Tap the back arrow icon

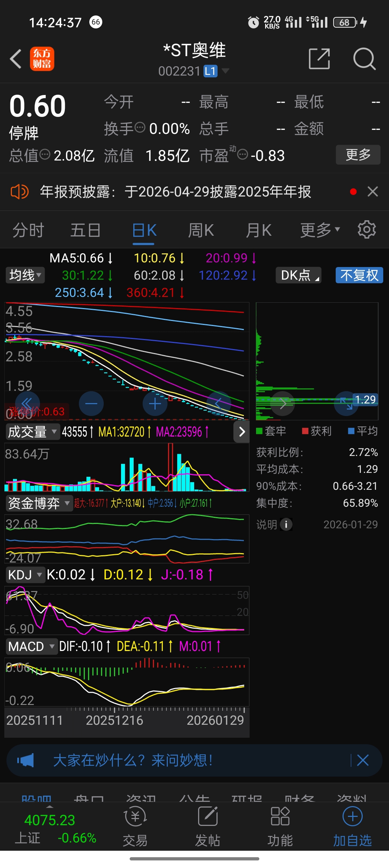[16, 59]
